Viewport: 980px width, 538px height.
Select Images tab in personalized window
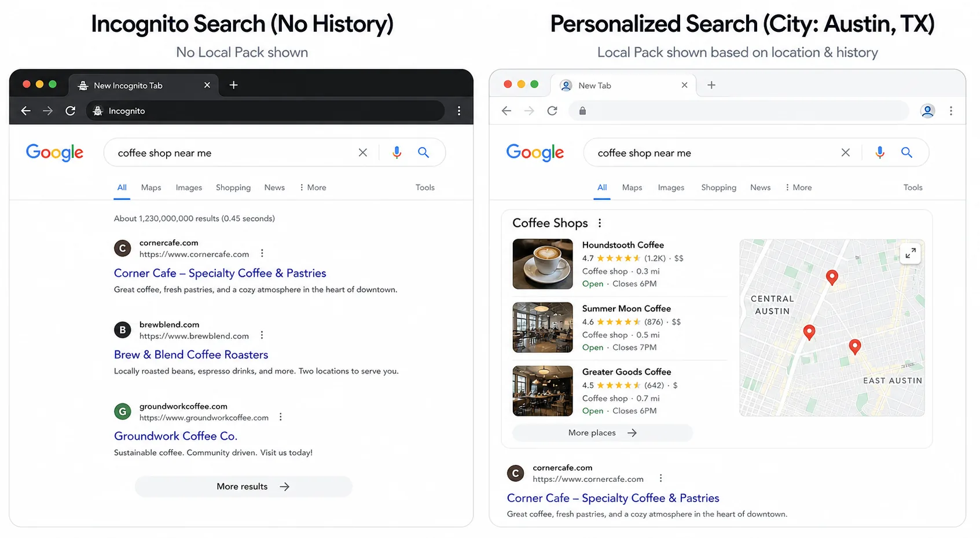point(671,187)
